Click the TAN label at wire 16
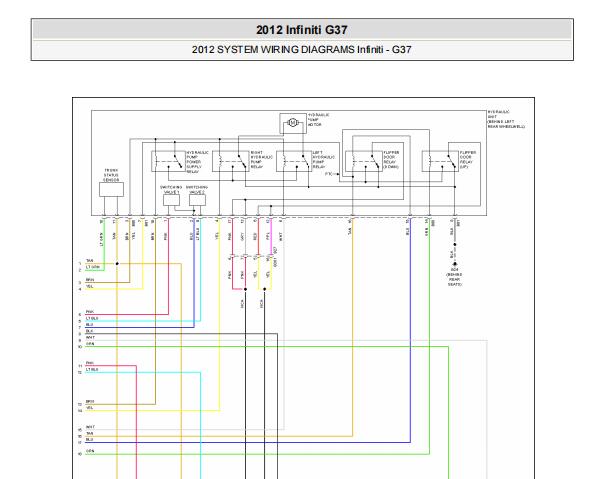The height and width of the screenshot is (479, 601). pos(89,433)
